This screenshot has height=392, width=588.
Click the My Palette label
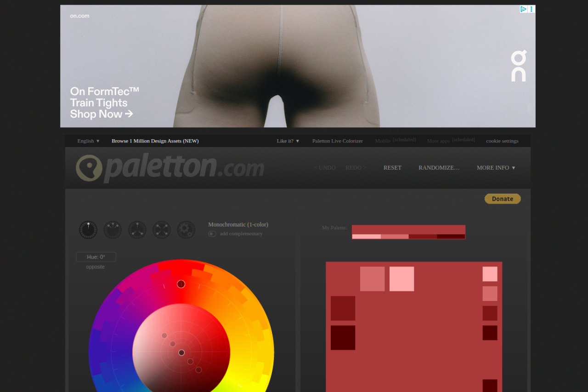pos(334,227)
